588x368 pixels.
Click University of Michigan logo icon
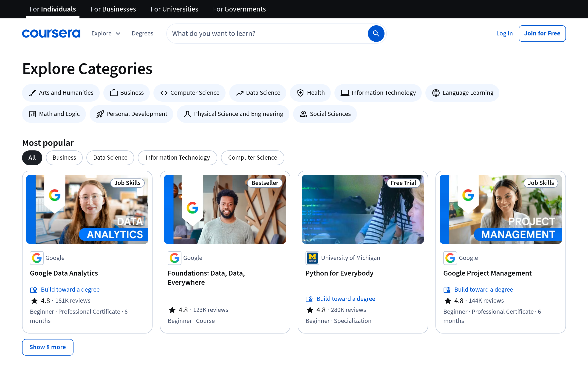click(x=312, y=258)
